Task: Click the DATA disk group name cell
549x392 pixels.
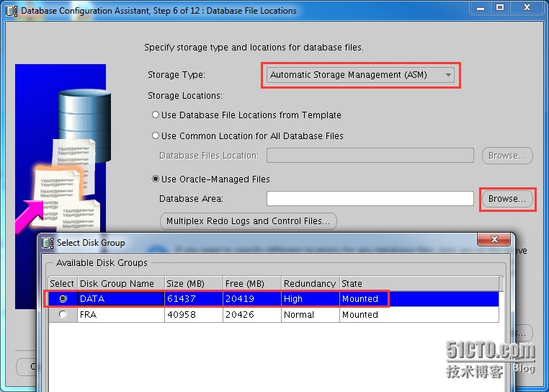Action: [121, 299]
